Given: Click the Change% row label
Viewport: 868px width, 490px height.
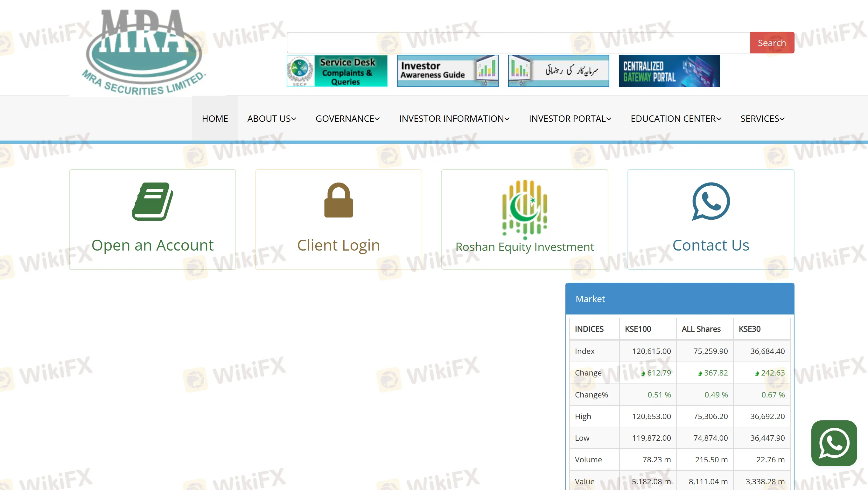Looking at the screenshot, I should tap(591, 395).
